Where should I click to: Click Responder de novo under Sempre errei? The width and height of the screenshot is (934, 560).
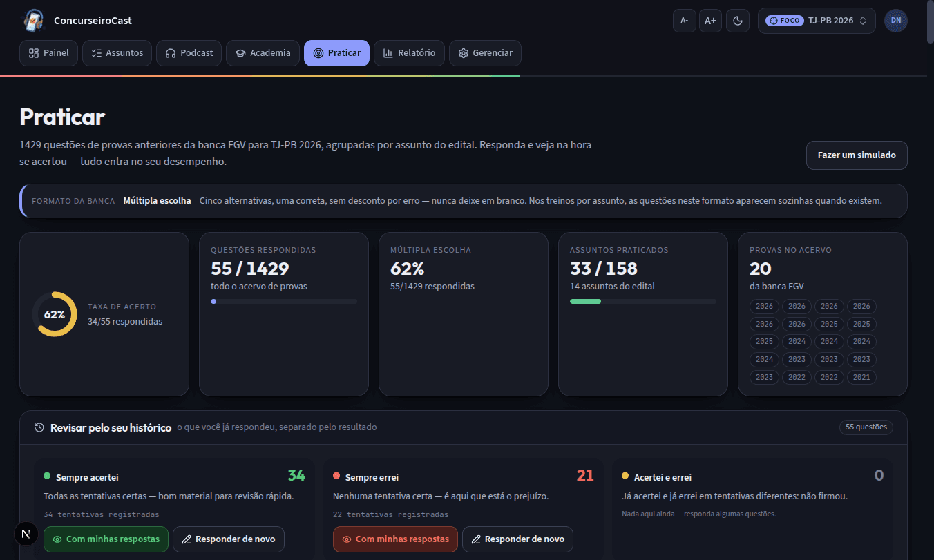[x=517, y=539]
